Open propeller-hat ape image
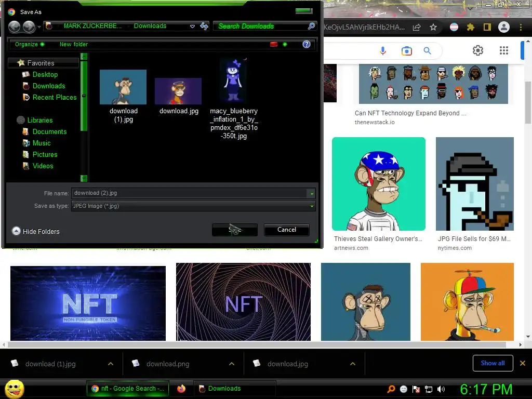The width and height of the screenshot is (532, 399). (x=467, y=302)
